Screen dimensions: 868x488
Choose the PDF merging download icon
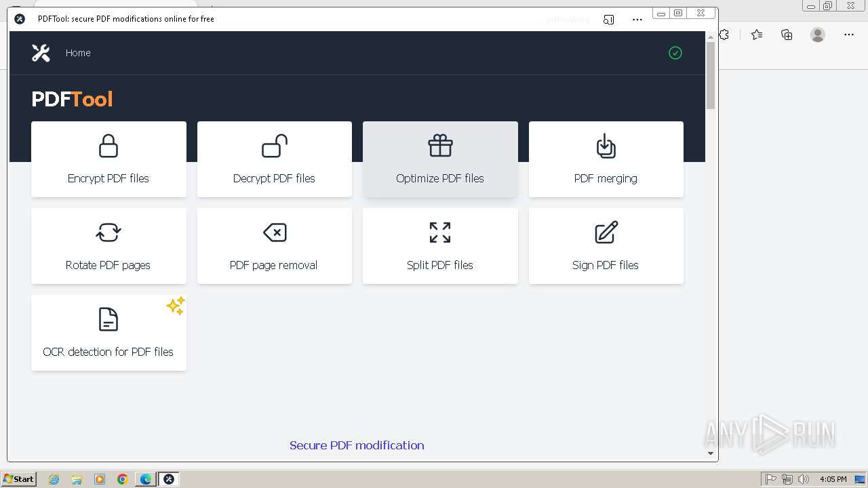pos(606,146)
